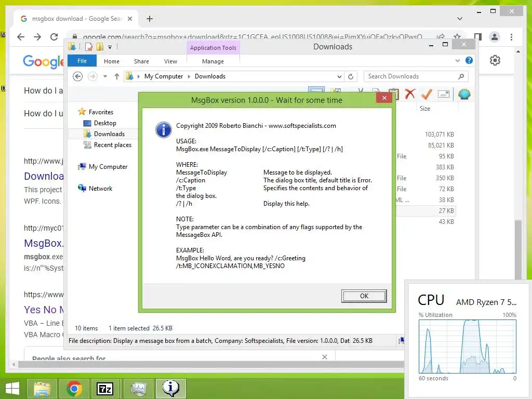Go back in the Chrome browser
Image resolution: width=532 pixels, height=399 pixels.
point(21,37)
